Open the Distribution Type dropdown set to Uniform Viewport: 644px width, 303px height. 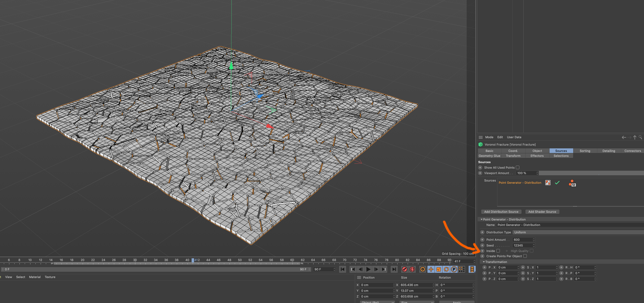click(x=576, y=232)
